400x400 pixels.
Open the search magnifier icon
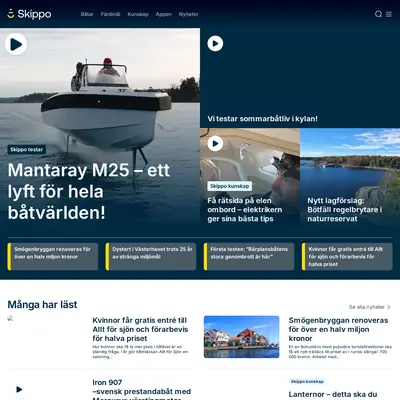[x=378, y=14]
